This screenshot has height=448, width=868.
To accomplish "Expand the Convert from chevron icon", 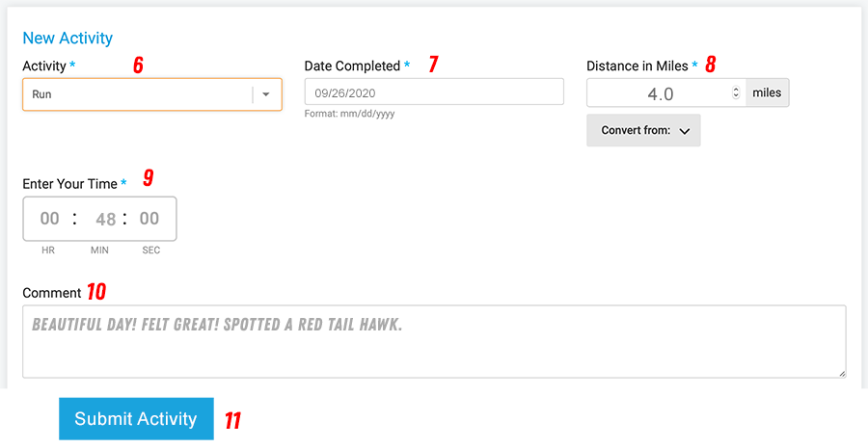I will [685, 131].
